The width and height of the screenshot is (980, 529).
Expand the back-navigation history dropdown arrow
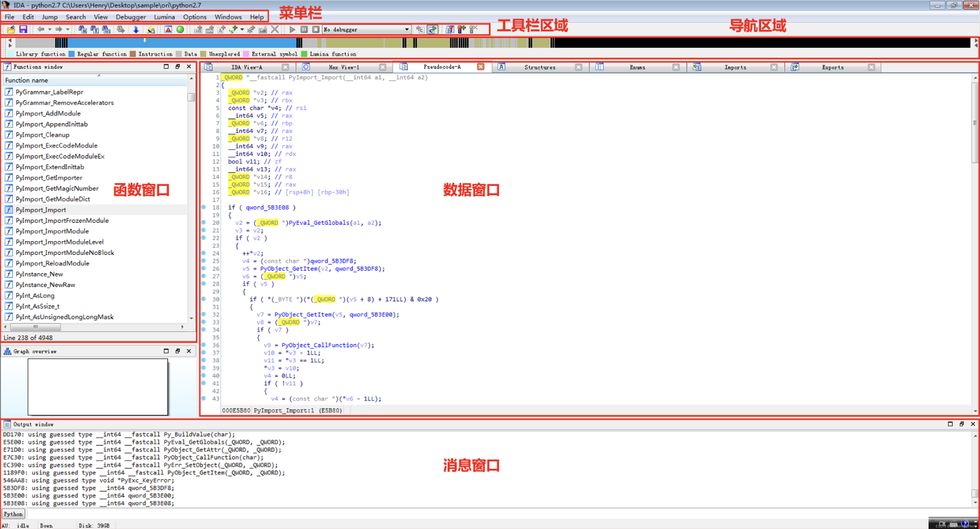pos(50,29)
